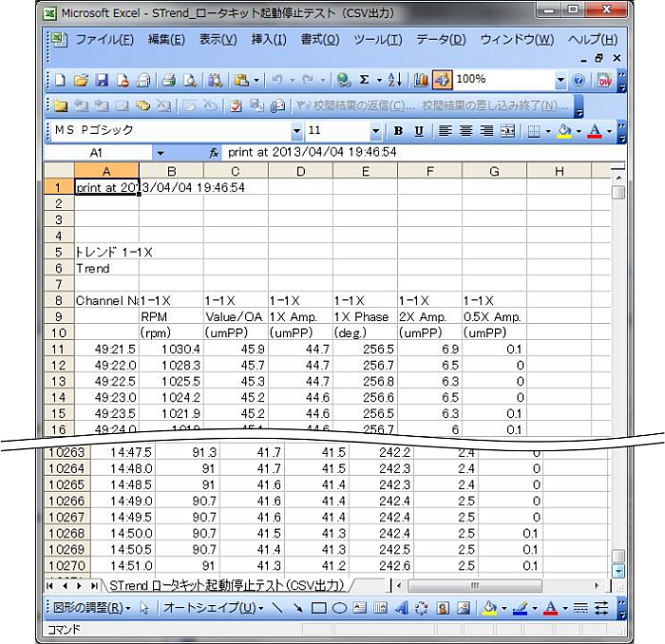Toggle the highlighted Drawing toolbar button
The image size is (665, 644).
click(x=442, y=80)
